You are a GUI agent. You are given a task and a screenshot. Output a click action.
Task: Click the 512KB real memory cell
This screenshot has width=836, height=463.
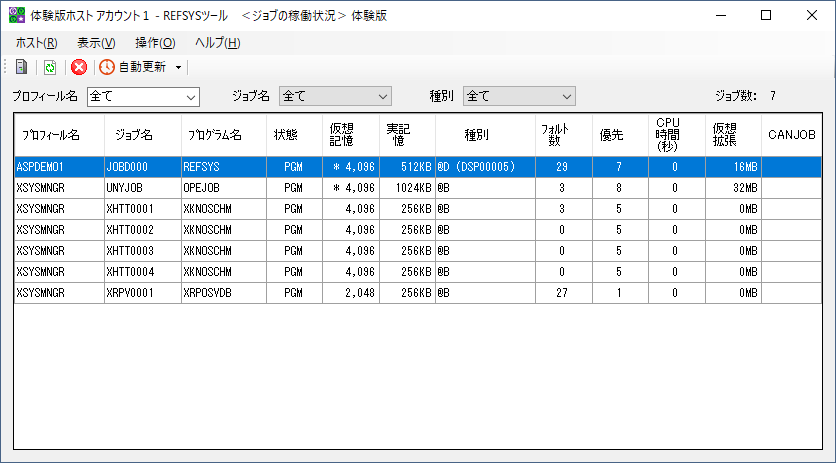(407, 167)
